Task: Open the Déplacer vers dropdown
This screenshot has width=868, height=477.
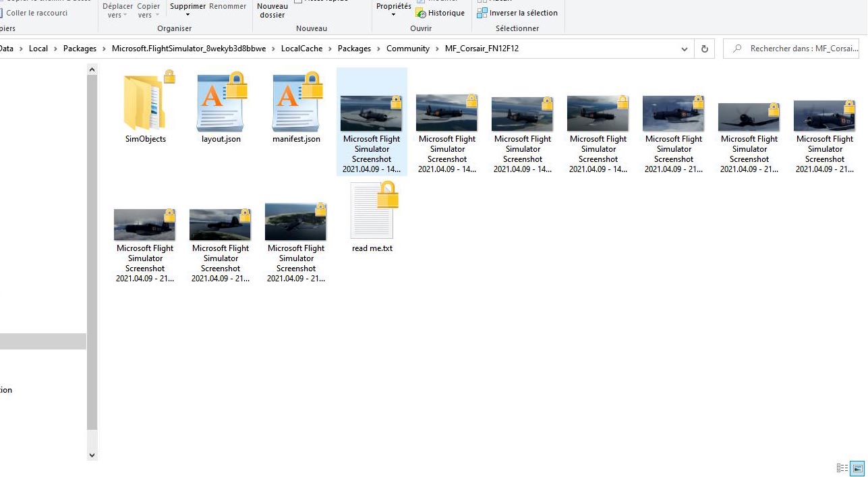Action: click(x=117, y=10)
